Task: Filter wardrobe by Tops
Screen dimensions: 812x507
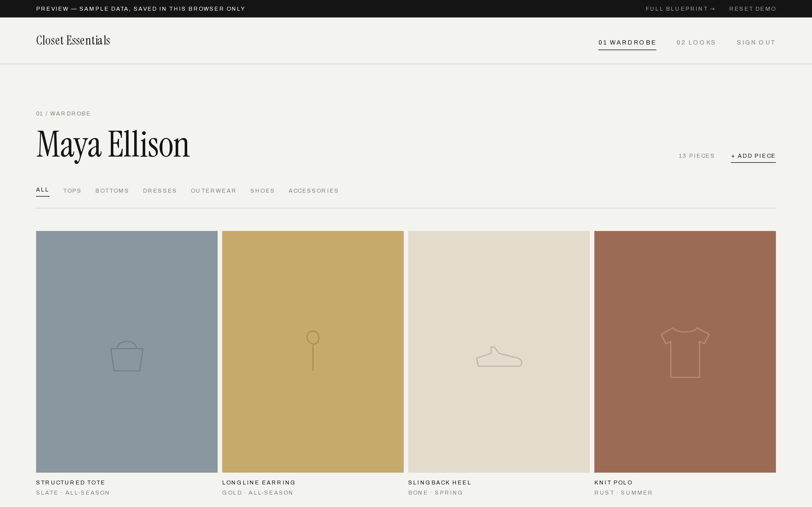Action: tap(72, 191)
